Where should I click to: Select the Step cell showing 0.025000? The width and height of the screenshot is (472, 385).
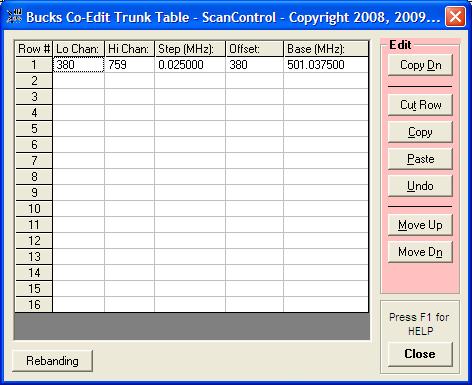click(x=190, y=65)
